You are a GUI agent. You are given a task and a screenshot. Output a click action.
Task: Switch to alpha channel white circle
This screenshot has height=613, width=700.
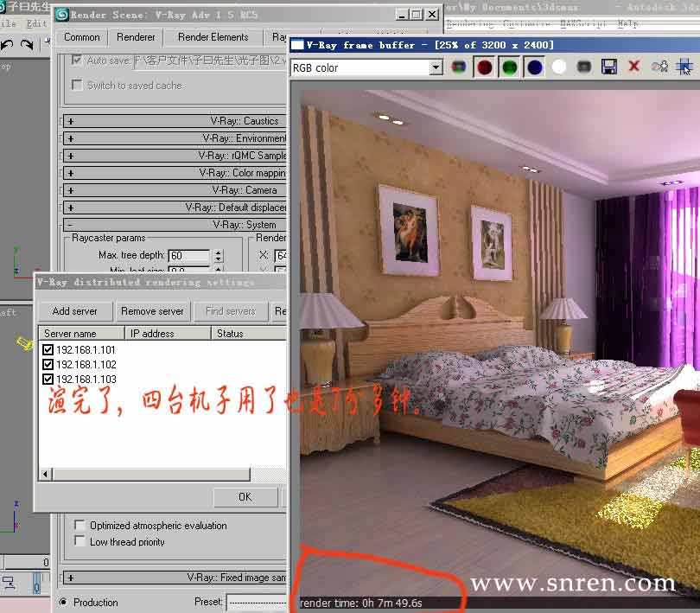pyautogui.click(x=559, y=67)
